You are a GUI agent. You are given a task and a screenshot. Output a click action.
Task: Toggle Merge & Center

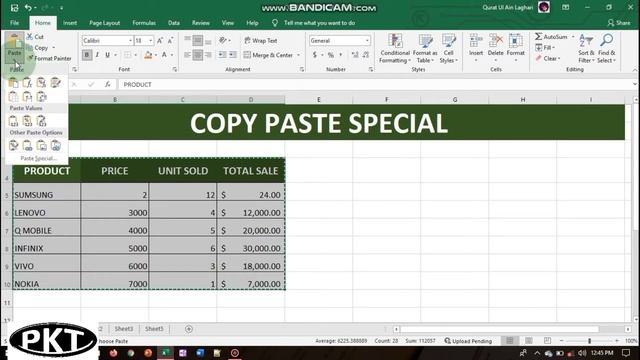tap(268, 55)
